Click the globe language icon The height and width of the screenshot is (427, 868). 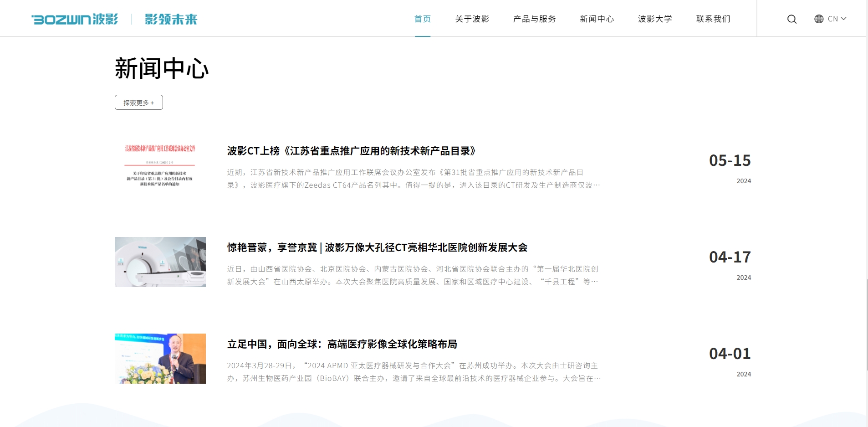coord(819,19)
